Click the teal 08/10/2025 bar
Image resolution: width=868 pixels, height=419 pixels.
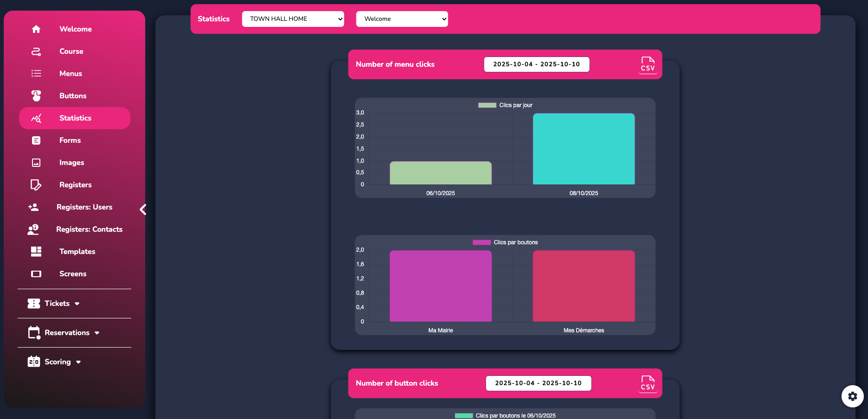tap(584, 149)
